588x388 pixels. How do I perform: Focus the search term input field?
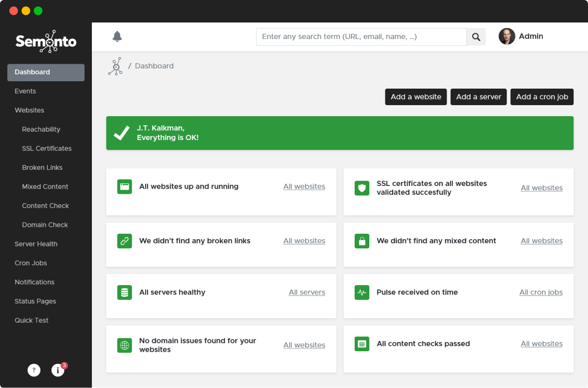[361, 37]
